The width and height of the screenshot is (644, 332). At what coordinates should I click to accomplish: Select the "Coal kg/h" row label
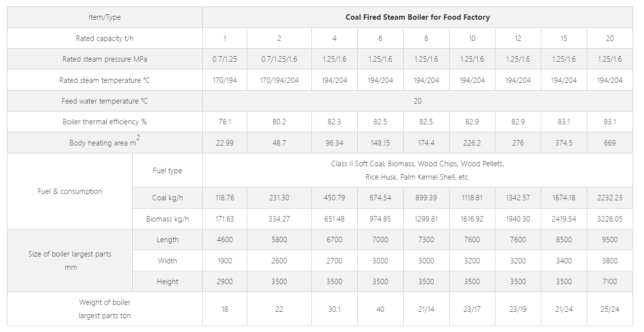pos(167,198)
